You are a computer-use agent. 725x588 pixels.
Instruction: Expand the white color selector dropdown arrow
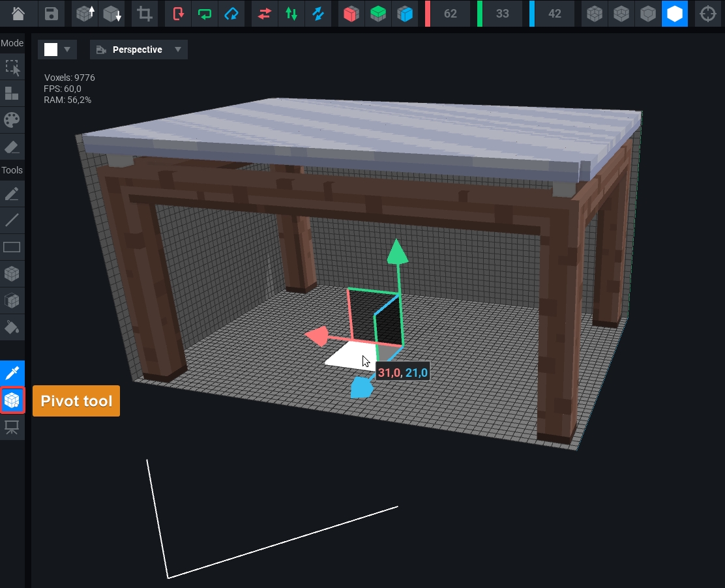(66, 50)
